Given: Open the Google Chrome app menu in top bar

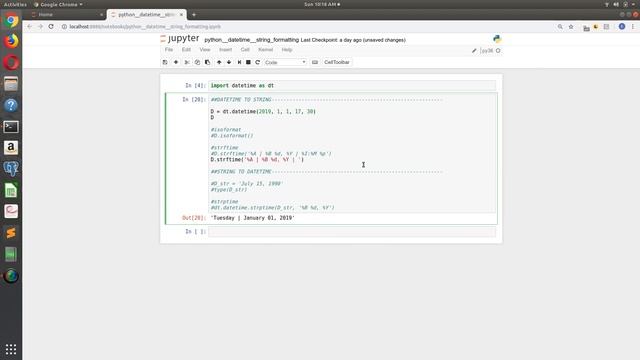Looking at the screenshot, I should pyautogui.click(x=58, y=4).
